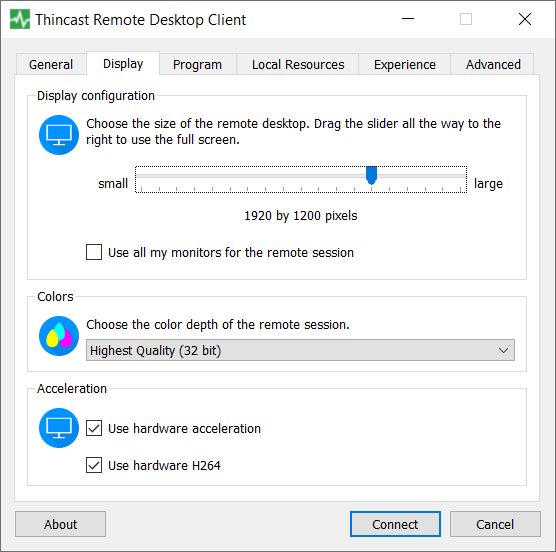Go to the Experience tab
Image resolution: width=556 pixels, height=552 pixels.
click(x=405, y=65)
